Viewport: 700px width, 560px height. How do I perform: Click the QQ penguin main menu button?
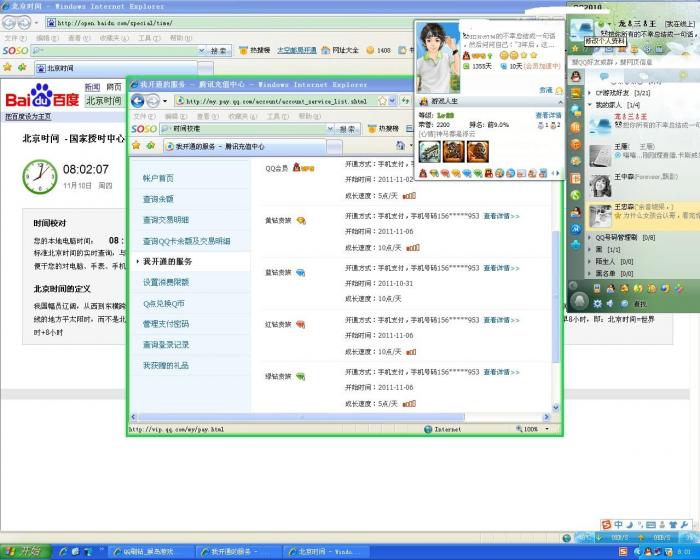click(579, 301)
